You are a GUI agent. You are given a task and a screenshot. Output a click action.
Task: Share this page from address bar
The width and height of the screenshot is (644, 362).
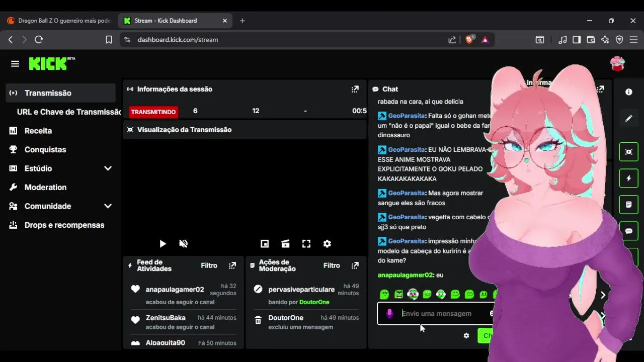click(x=452, y=40)
